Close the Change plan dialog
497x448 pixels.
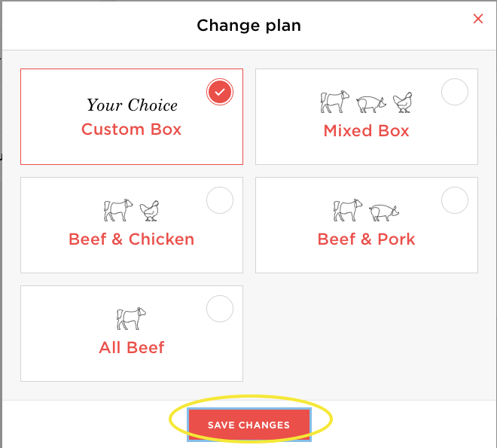tap(477, 19)
